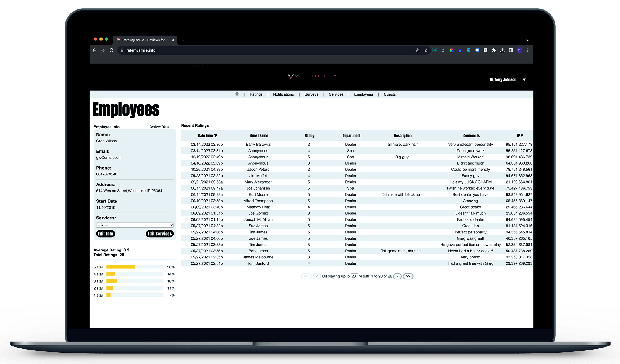Sort ratings by the Date Time arrow

[216, 136]
